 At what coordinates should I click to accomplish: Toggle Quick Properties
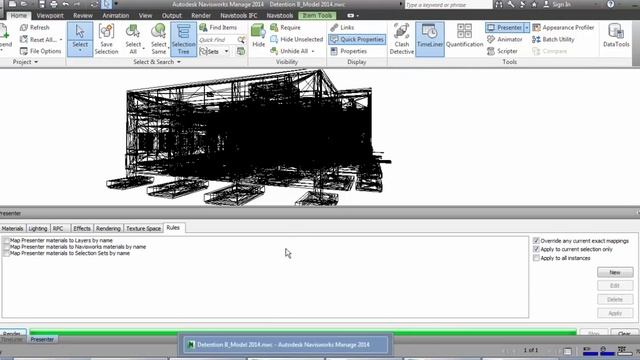tap(357, 39)
